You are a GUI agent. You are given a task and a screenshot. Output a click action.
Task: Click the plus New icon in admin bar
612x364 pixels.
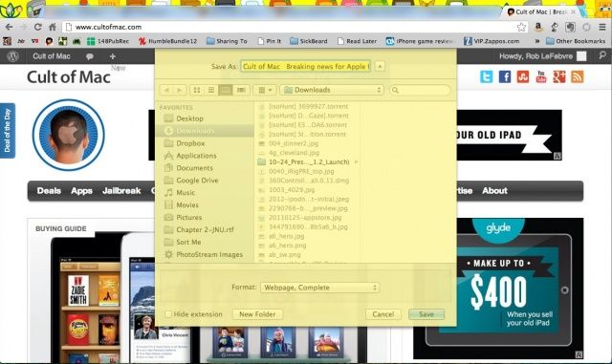tap(113, 56)
